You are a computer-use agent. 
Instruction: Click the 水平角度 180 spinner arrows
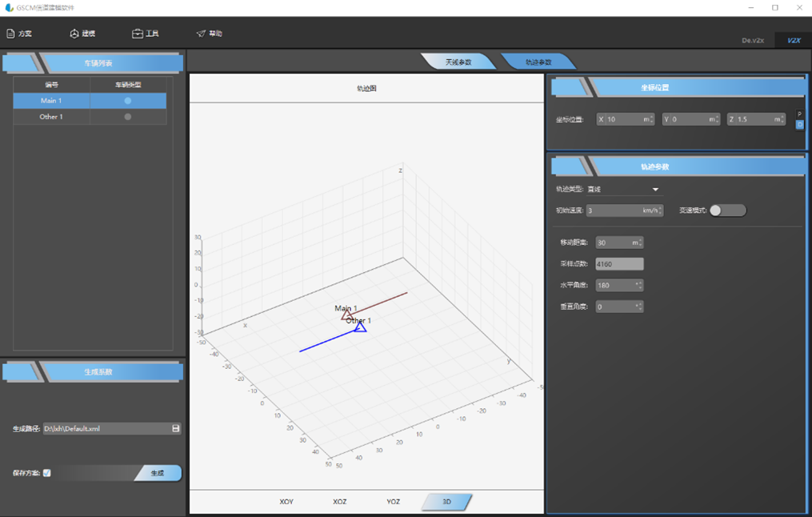point(640,286)
